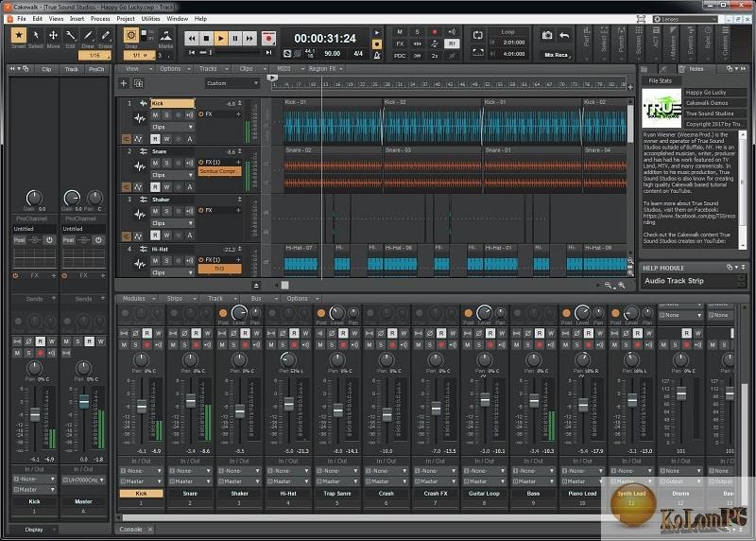Open the Sonitus Compressor effect on Snare

pos(219,171)
